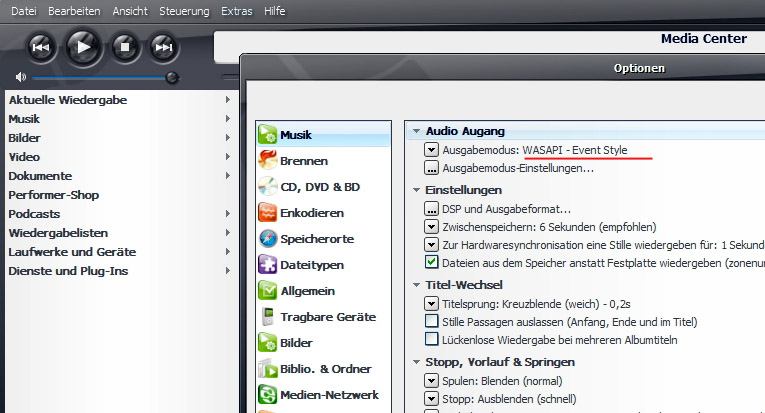Open DSP und Ausgabeformat ellipsis button
This screenshot has height=413, width=765.
pos(431,208)
